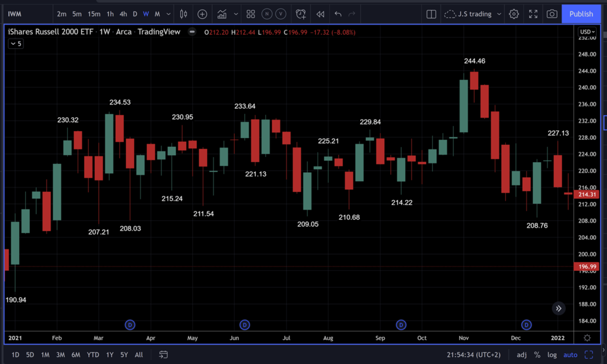Open the J.S trading layout cloud menu
The height and width of the screenshot is (364, 607).
click(468, 14)
